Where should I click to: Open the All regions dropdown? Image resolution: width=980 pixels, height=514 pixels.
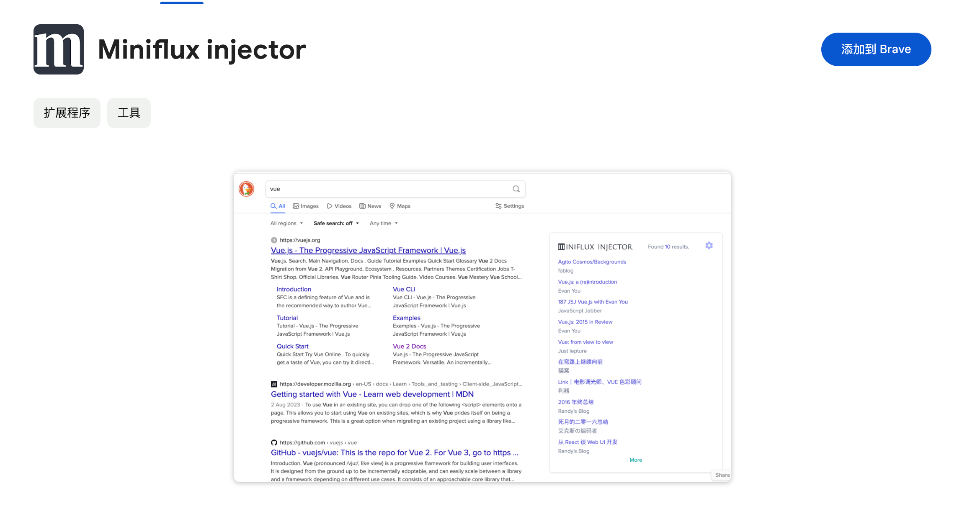286,223
